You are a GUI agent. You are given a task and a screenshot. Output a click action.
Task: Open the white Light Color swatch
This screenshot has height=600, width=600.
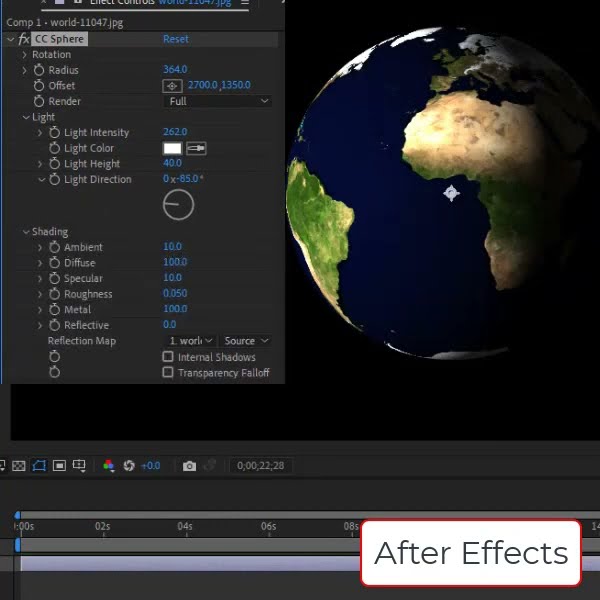(x=172, y=148)
